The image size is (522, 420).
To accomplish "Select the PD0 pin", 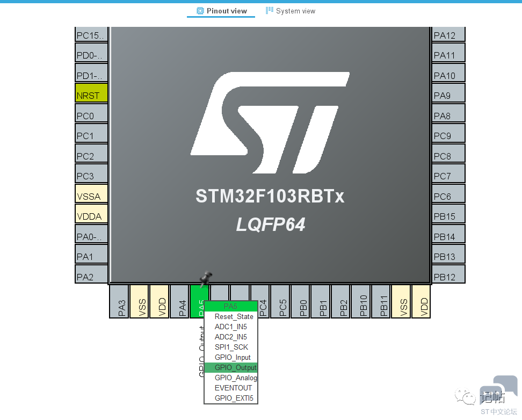I will click(x=91, y=52).
